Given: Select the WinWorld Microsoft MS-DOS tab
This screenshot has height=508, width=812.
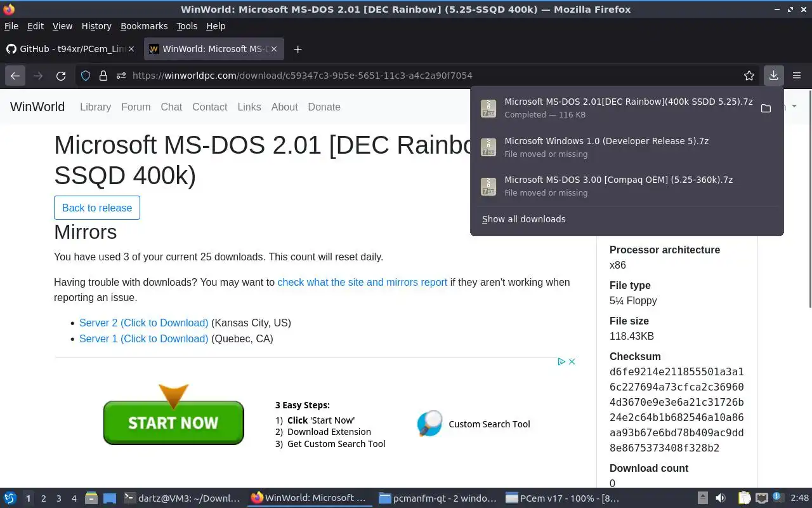Looking at the screenshot, I should point(214,49).
